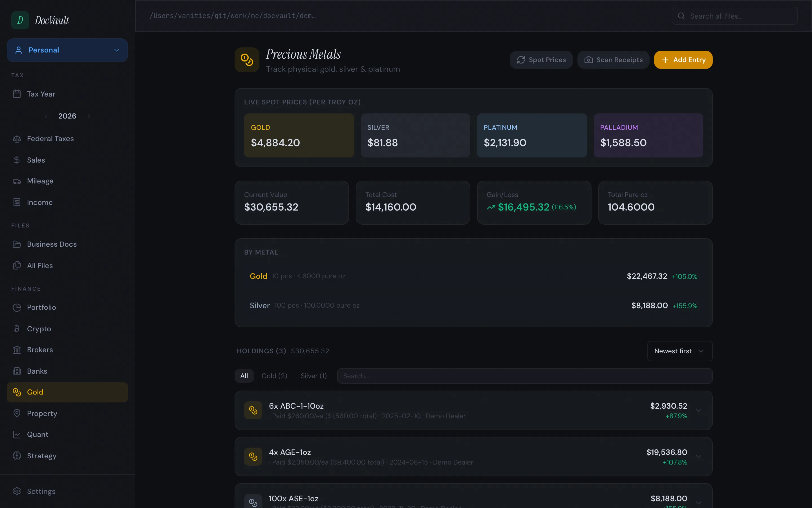Open the Newest first sort dropdown
The height and width of the screenshot is (508, 812).
click(x=680, y=351)
